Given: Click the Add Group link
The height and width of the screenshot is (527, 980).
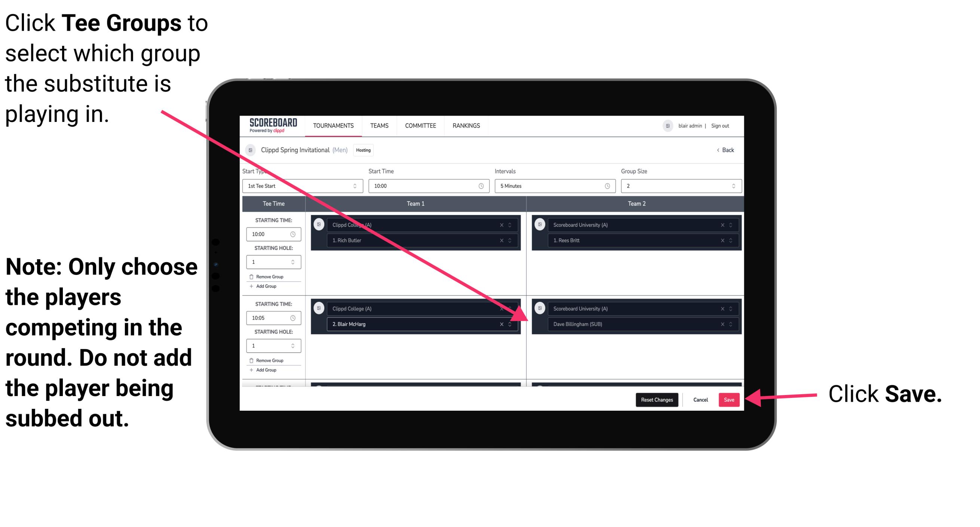Looking at the screenshot, I should point(265,371).
